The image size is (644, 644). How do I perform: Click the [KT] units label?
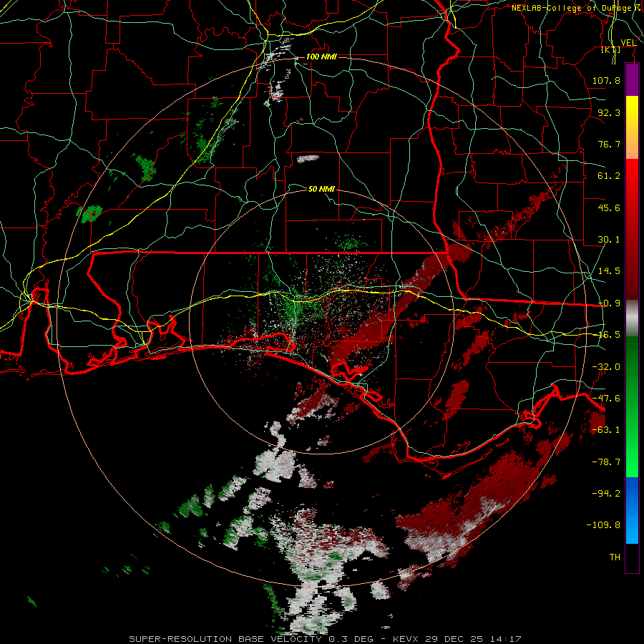(x=611, y=49)
